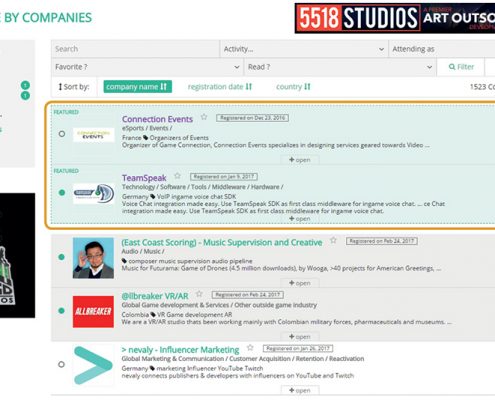Click the Connection Events logo thumbnail
Screen dimensions: 495x400
pos(94,135)
